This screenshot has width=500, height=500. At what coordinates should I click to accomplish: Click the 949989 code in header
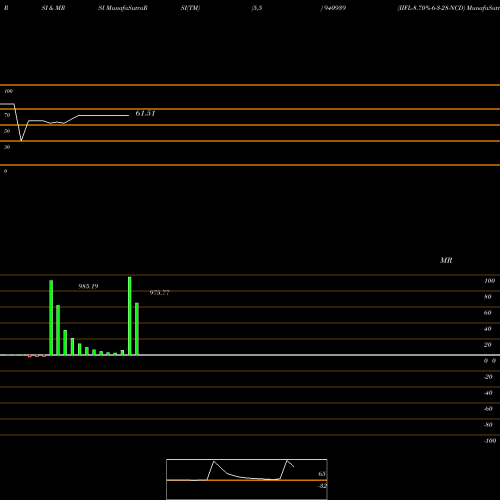(x=333, y=8)
